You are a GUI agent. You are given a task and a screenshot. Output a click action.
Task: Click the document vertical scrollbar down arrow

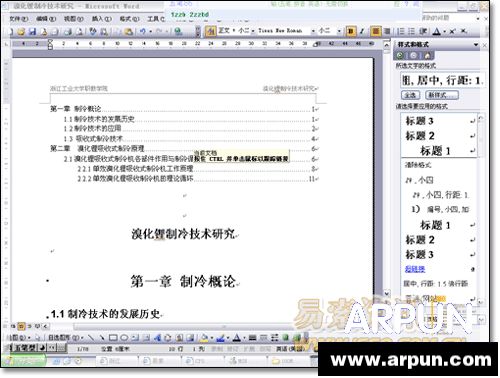coord(387,294)
